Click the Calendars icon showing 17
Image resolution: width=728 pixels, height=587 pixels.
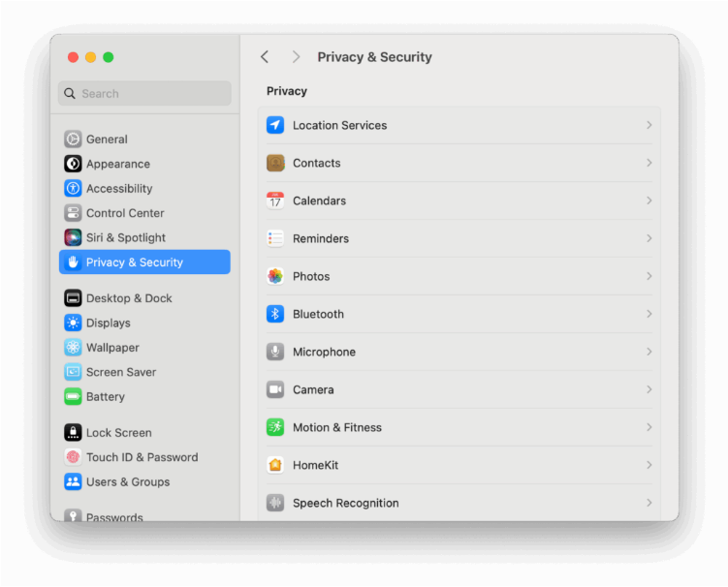click(x=275, y=201)
